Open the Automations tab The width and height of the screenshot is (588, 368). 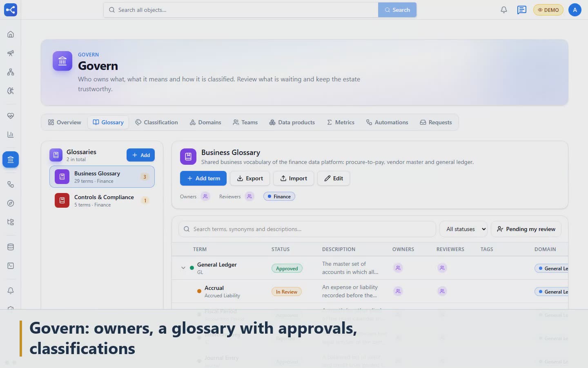pyautogui.click(x=387, y=122)
